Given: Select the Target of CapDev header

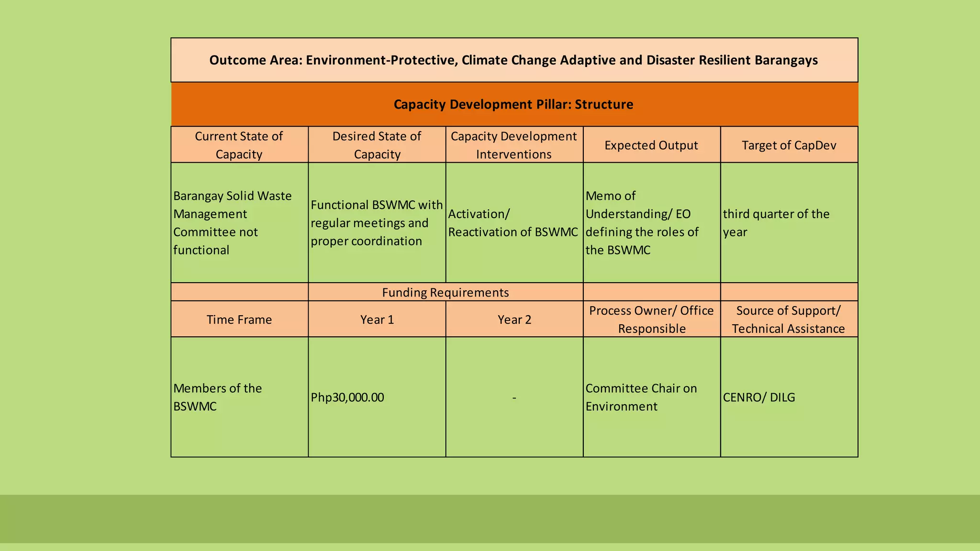Looking at the screenshot, I should (x=789, y=145).
